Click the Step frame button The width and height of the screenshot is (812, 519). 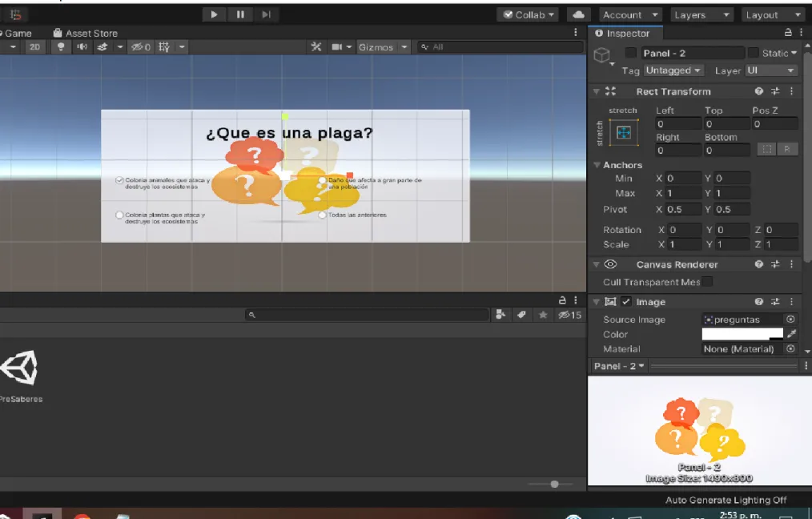266,14
